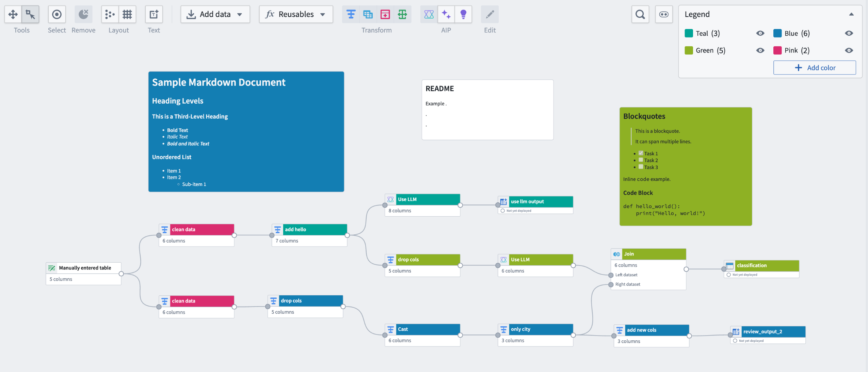The height and width of the screenshot is (372, 868).
Task: Hide all Blue nodes in the Legend
Action: tap(849, 33)
